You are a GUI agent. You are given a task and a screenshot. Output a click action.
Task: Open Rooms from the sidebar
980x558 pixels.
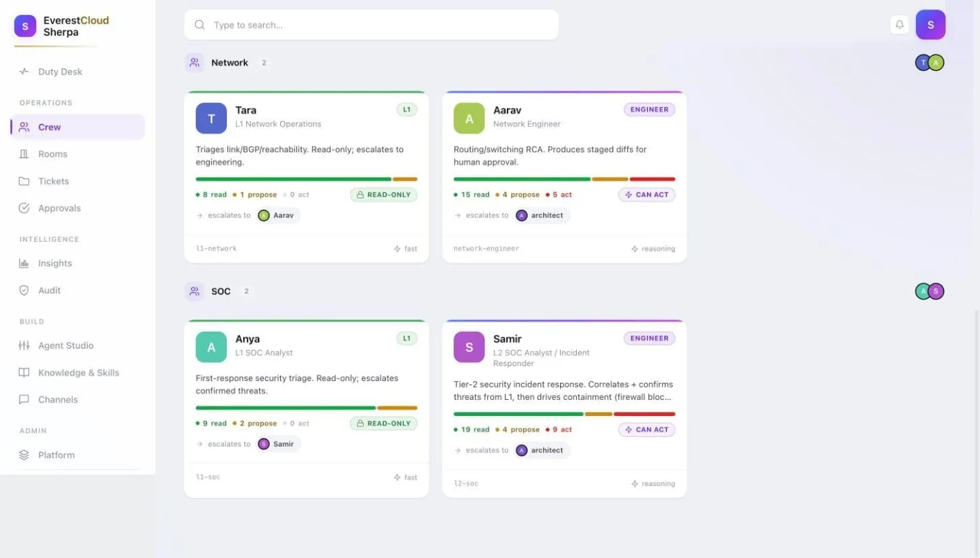click(77, 154)
